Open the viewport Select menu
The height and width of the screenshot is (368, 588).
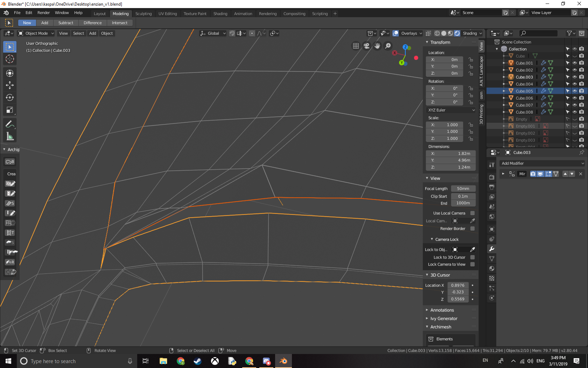(79, 33)
